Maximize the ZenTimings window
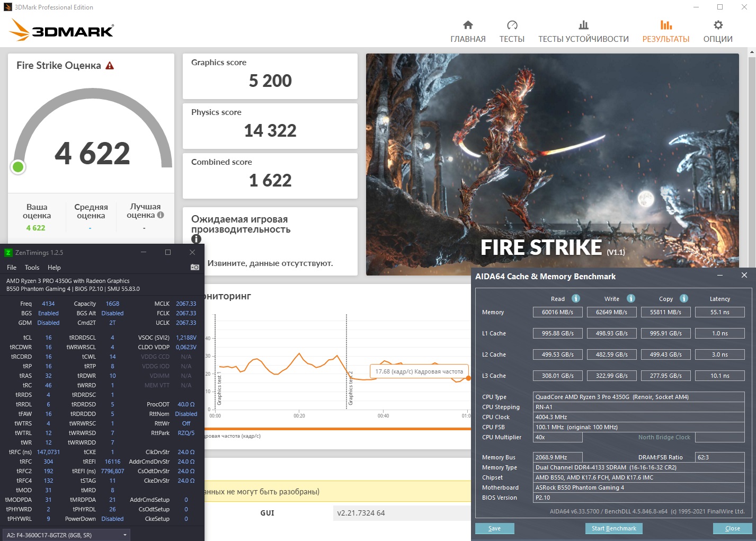Screen dimensions: 756x541 pos(168,253)
